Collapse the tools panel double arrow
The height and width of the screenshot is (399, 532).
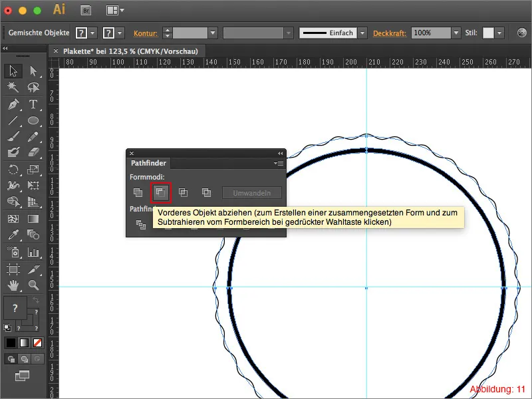5,48
